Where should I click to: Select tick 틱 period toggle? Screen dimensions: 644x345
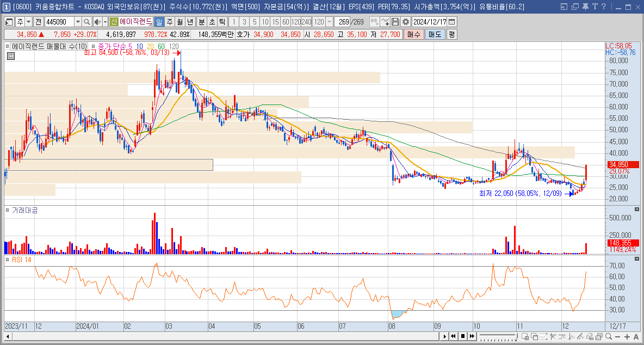pyautogui.click(x=222, y=22)
